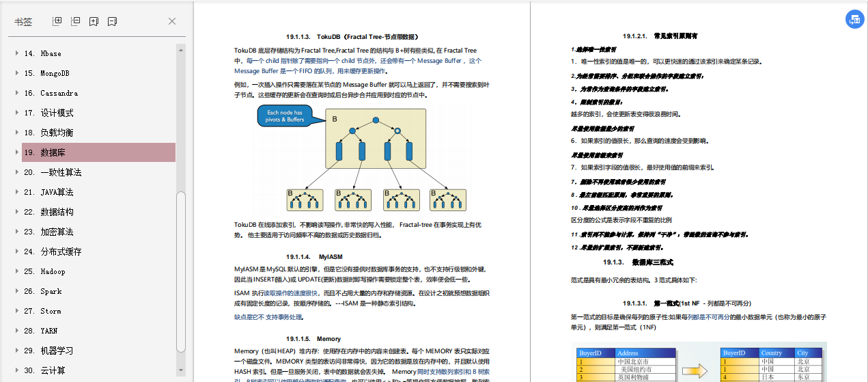Expand the 29. 机器学习 bookmark arrow
Image resolution: width=868 pixels, height=382 pixels.
(x=17, y=351)
